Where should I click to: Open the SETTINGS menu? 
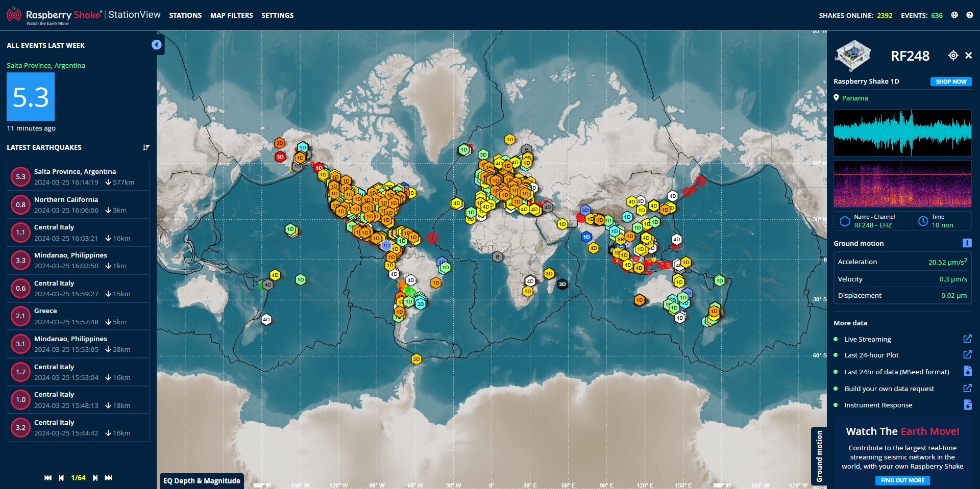point(278,15)
